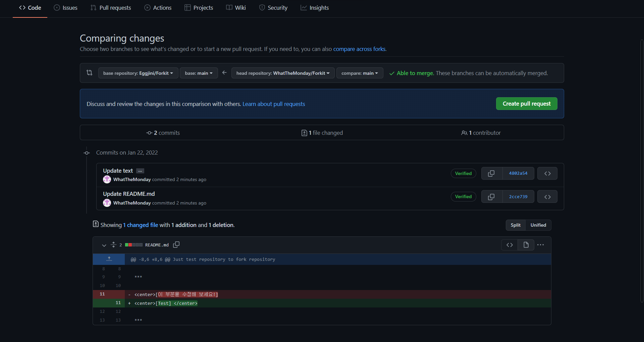Open the Issues tab

click(x=66, y=8)
